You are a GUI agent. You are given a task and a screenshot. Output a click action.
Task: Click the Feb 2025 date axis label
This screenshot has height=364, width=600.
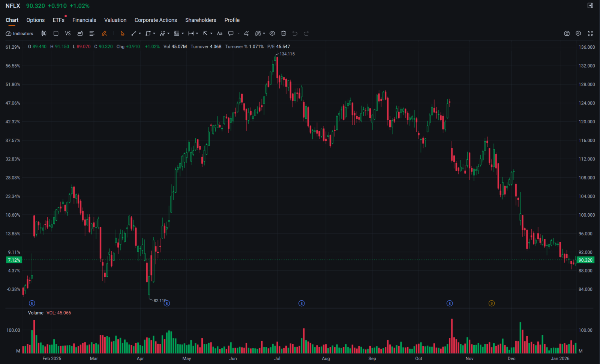[52, 359]
